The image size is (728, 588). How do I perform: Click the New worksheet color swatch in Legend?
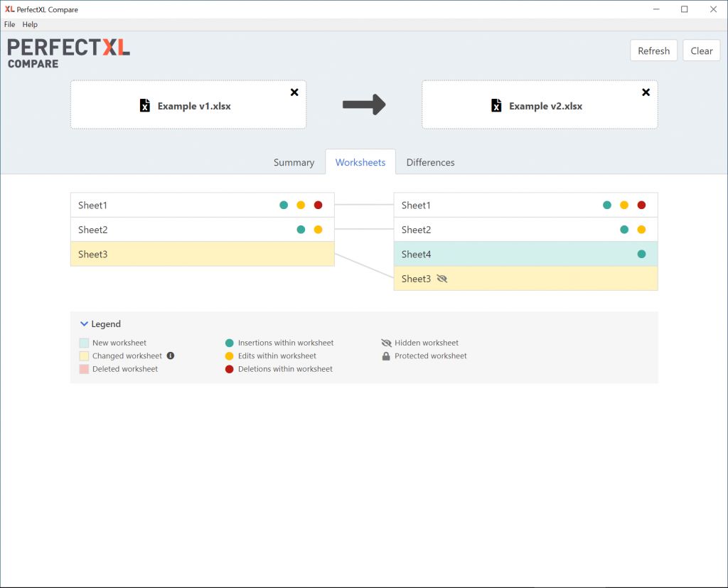[x=82, y=343]
